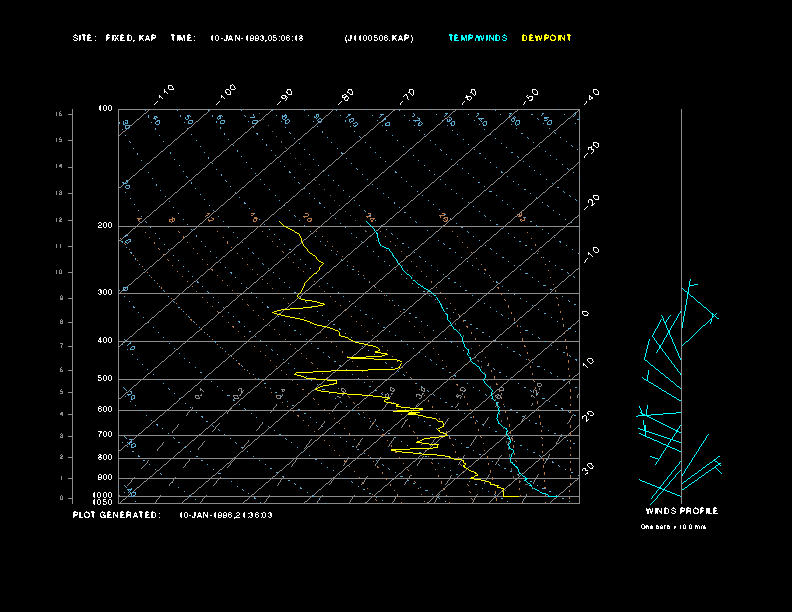The image size is (792, 612).
Task: Click the -110 isotherm label on top
Action: [x=164, y=95]
